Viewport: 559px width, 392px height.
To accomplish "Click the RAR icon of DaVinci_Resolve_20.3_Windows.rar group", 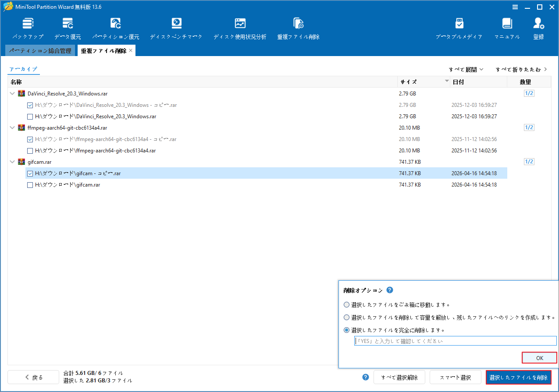I will point(21,93).
